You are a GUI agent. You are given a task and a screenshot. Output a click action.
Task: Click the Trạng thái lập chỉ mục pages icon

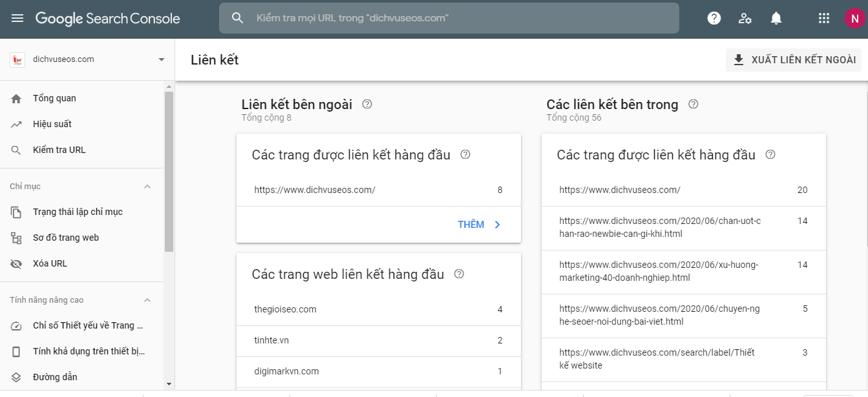tap(17, 212)
